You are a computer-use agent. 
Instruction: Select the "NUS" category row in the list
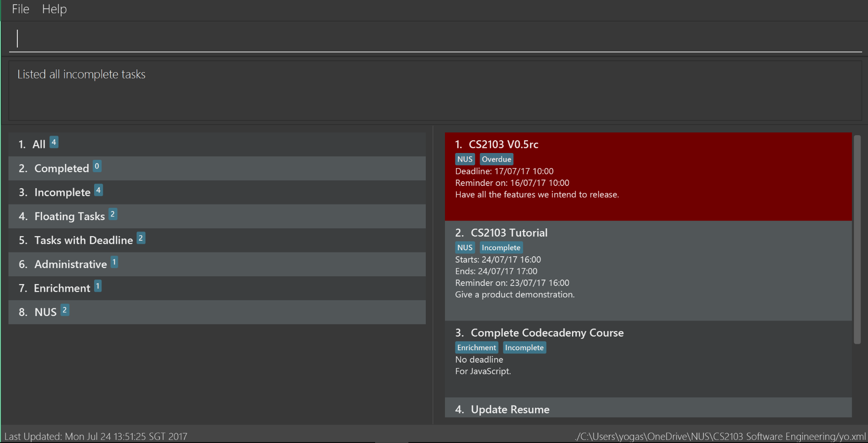coord(217,312)
